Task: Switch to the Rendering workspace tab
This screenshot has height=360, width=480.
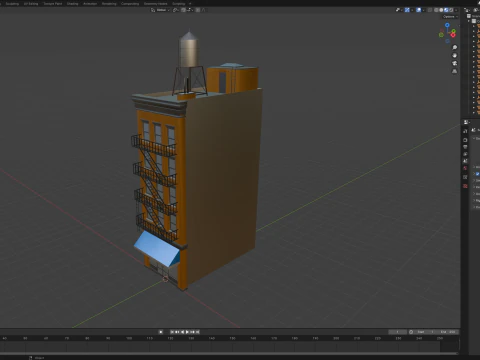Action: [109, 4]
